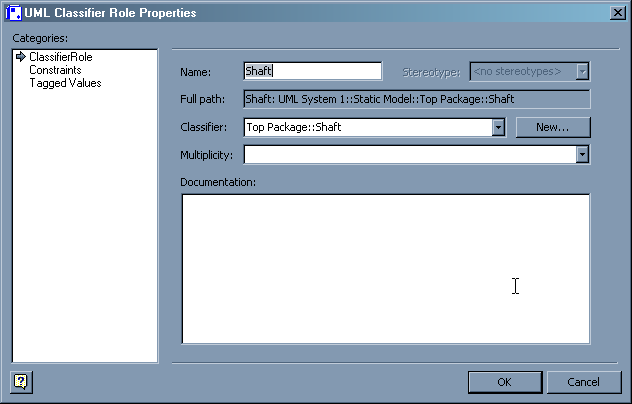Click the arrow marker beside ClassifierRole
The image size is (632, 404).
pos(20,58)
